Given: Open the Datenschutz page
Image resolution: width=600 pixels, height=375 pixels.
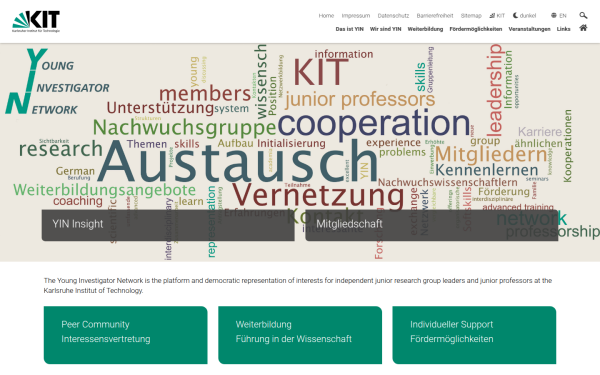Looking at the screenshot, I should tap(393, 16).
